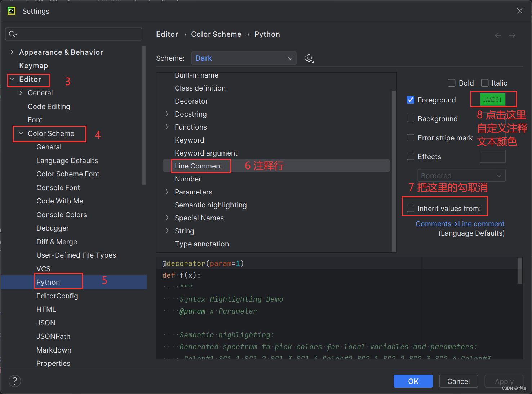Select Language Defaults under Color Scheme
The width and height of the screenshot is (532, 394).
pyautogui.click(x=67, y=161)
